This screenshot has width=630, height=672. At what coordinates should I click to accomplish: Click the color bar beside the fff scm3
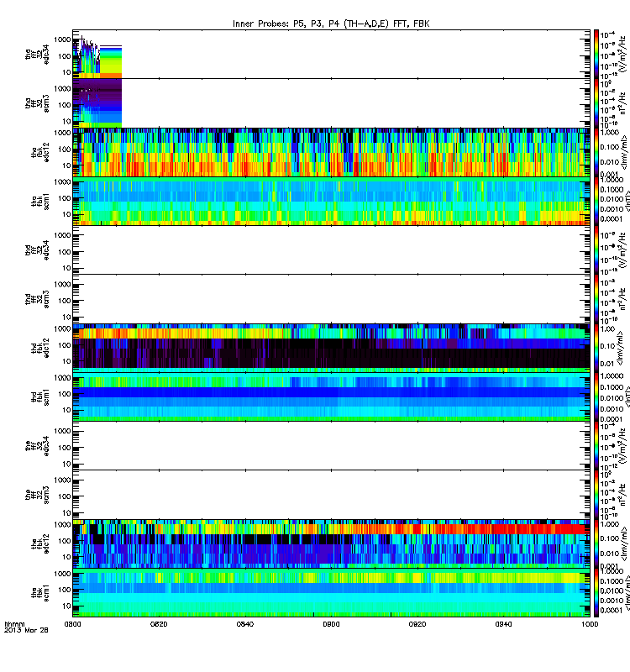point(596,495)
